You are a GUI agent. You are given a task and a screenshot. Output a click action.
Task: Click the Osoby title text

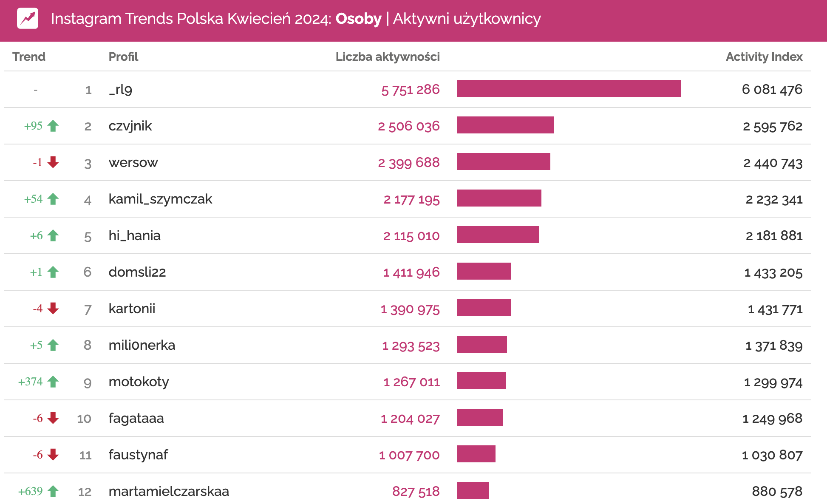(x=358, y=19)
